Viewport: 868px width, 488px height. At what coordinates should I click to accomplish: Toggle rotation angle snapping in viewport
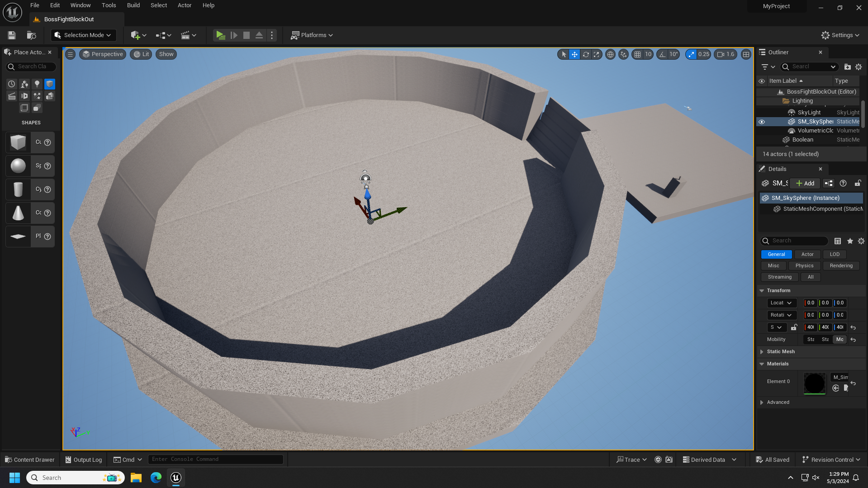[662, 54]
